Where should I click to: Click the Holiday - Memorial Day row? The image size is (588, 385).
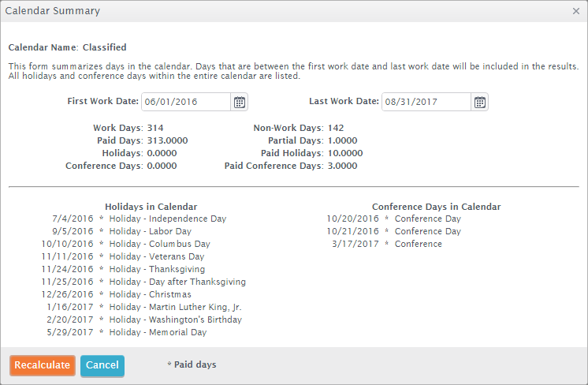coord(127,332)
